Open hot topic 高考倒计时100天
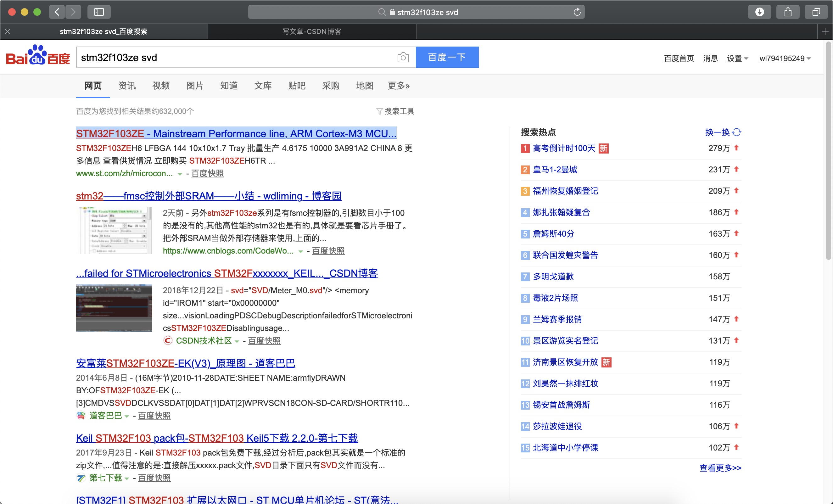The width and height of the screenshot is (833, 504). [x=564, y=148]
